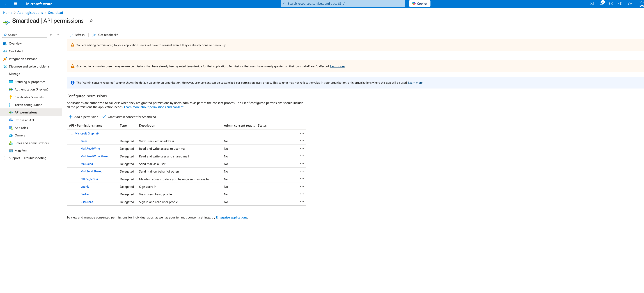Open the email permission link
This screenshot has width=644, height=293.
[x=84, y=141]
